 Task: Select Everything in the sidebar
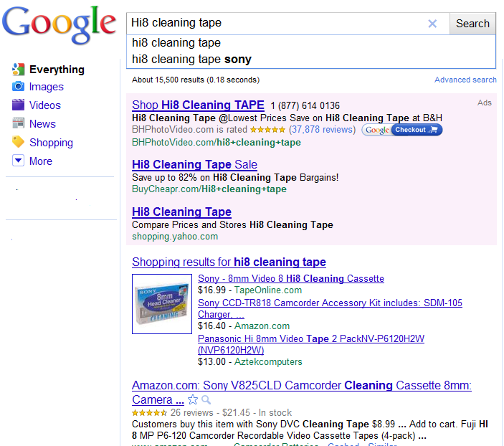point(57,70)
